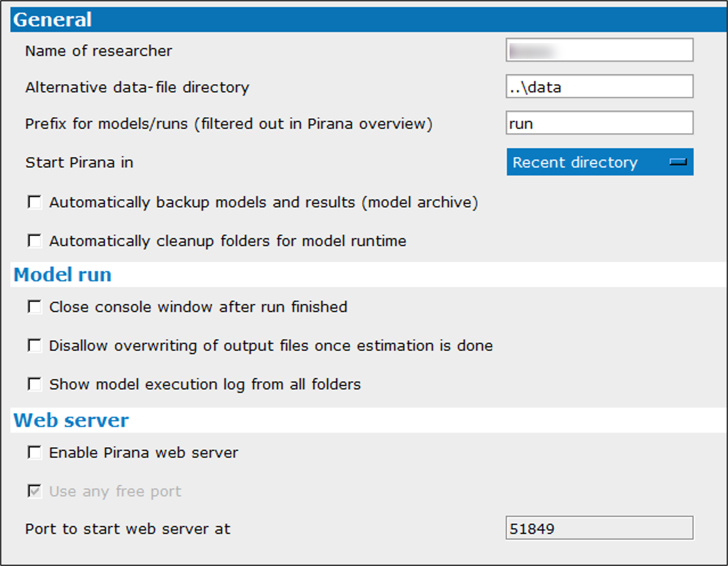
Task: Toggle Disallow overwriting of output files
Action: click(x=35, y=345)
